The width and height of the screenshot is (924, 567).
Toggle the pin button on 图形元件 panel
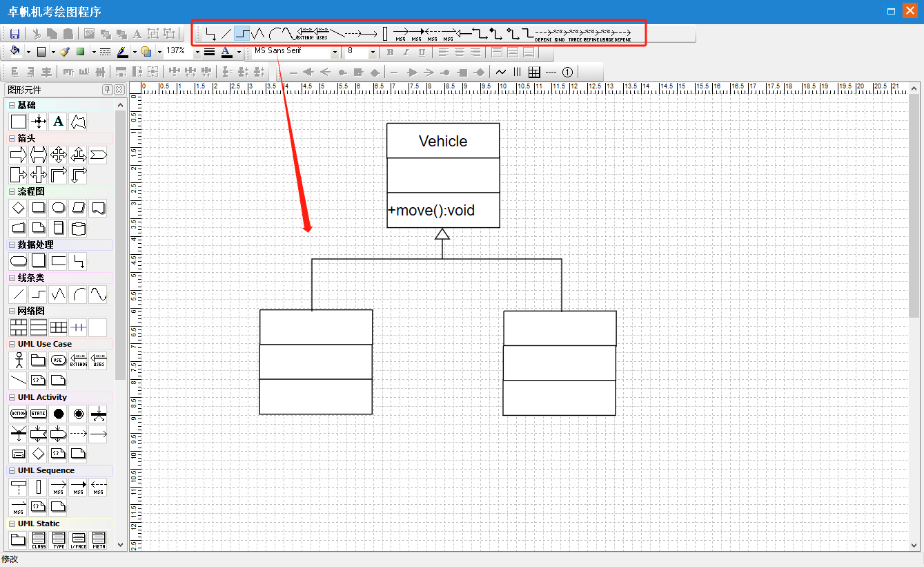click(x=107, y=90)
